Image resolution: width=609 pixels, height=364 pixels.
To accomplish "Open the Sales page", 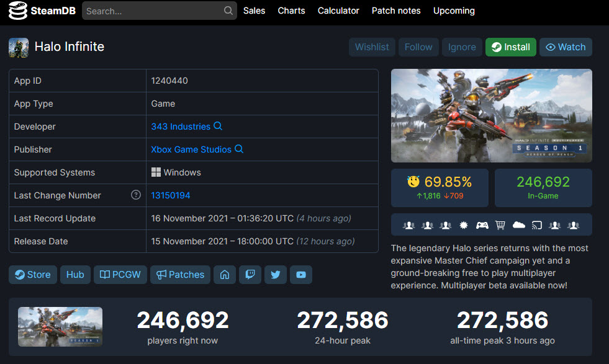I will (254, 11).
